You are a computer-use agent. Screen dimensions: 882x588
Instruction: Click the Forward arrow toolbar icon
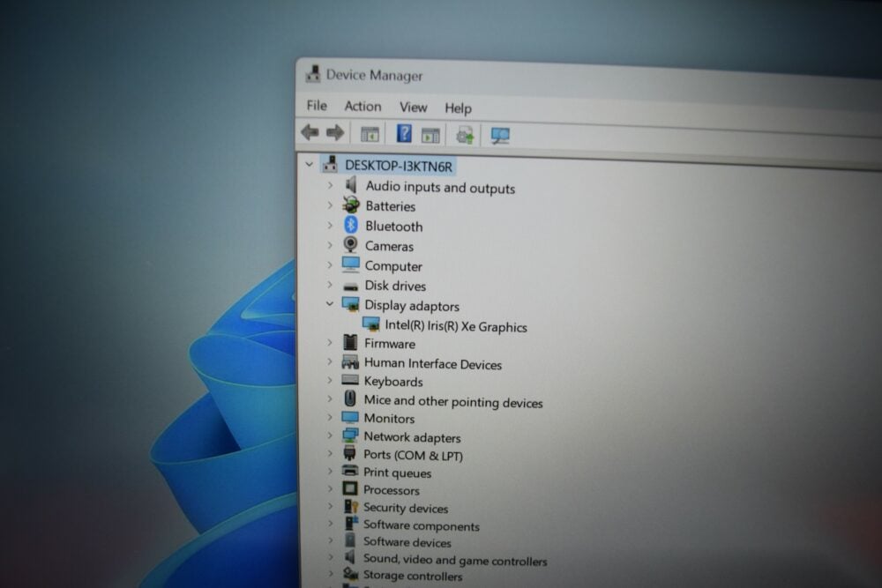coord(335,132)
